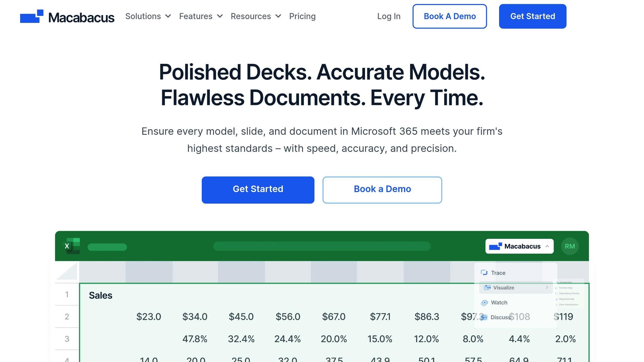The height and width of the screenshot is (362, 644).
Task: Click the Sales cell
Action: (101, 295)
